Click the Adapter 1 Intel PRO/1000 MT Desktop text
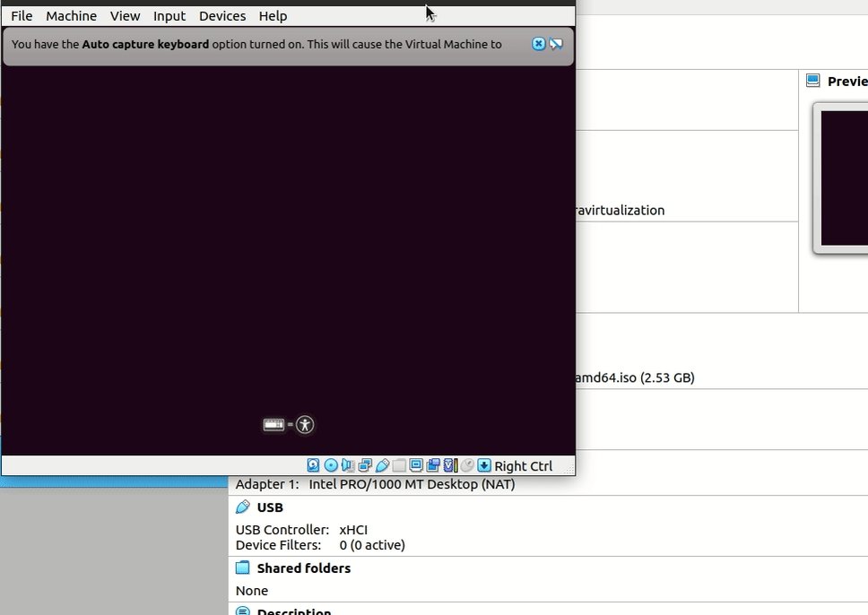 376,484
